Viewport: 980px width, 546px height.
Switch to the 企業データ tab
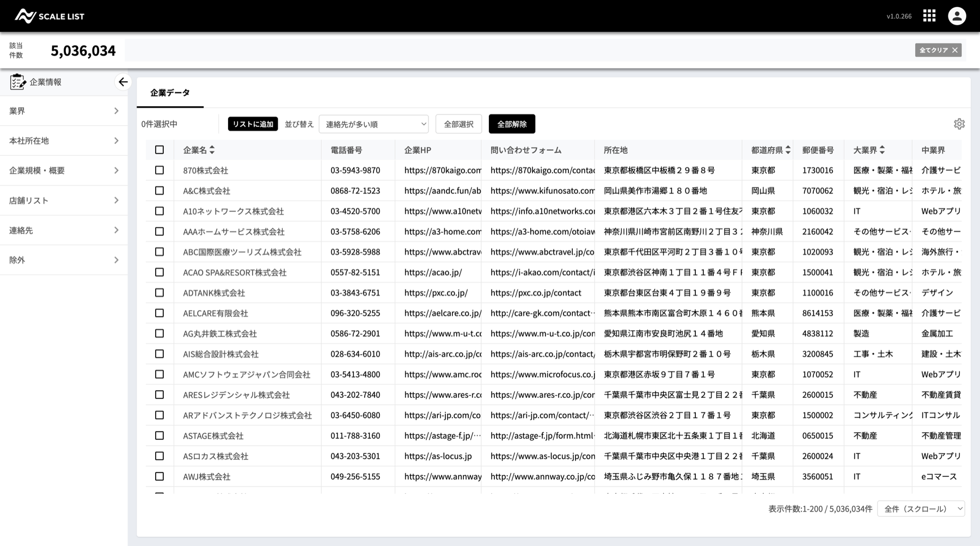(170, 93)
